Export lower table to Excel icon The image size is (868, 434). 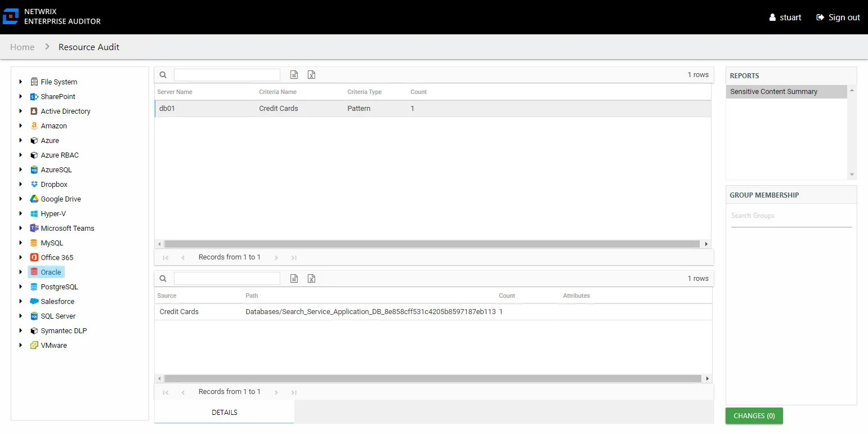click(311, 278)
